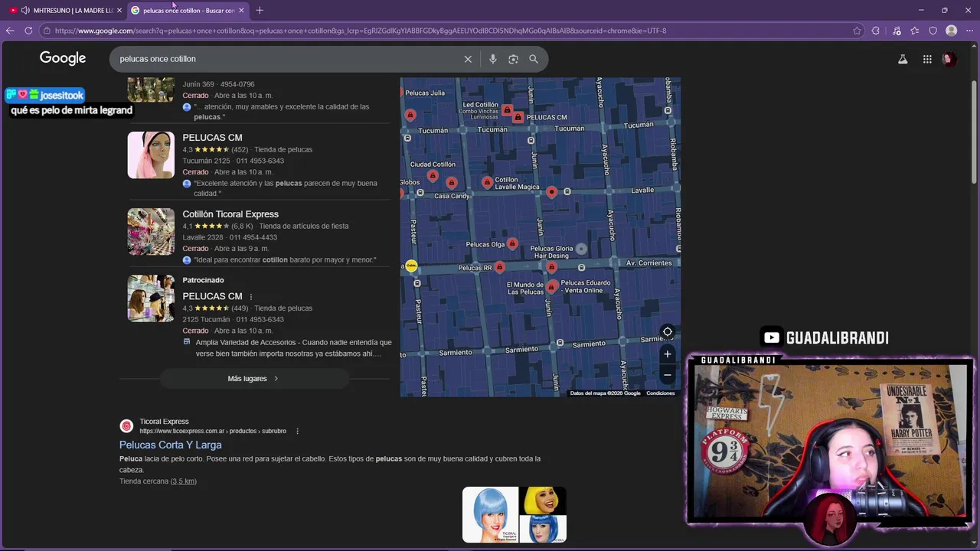The width and height of the screenshot is (980, 551).
Task: Open the blue wig product image
Action: (491, 515)
